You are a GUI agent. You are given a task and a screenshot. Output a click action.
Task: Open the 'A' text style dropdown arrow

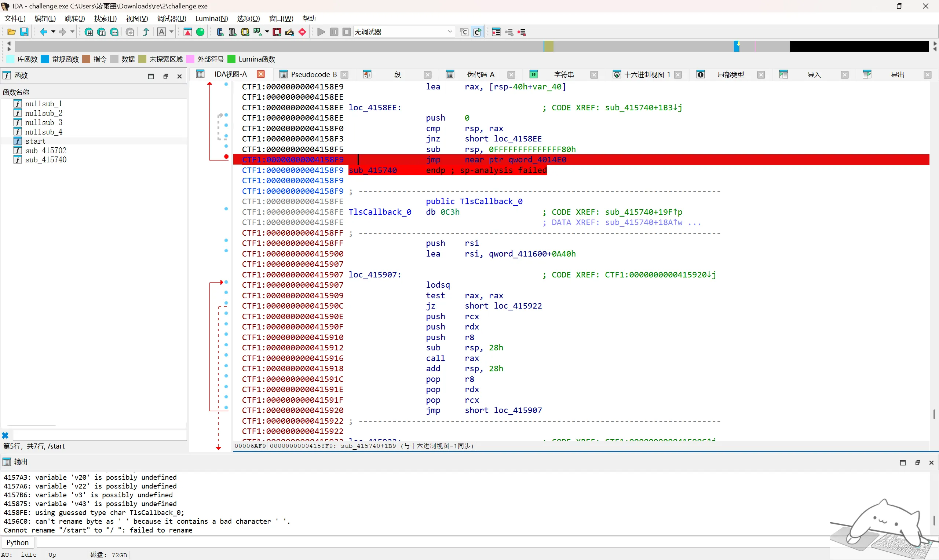[171, 32]
